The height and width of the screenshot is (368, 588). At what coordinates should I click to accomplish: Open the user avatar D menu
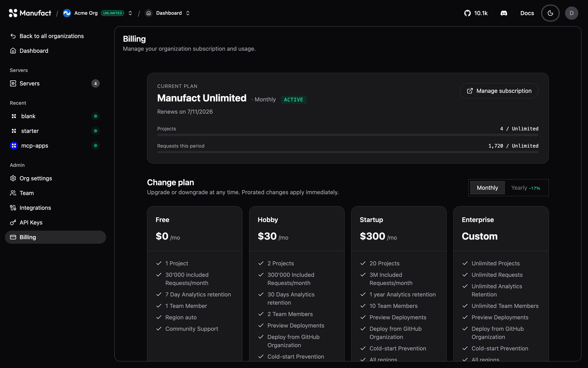571,13
